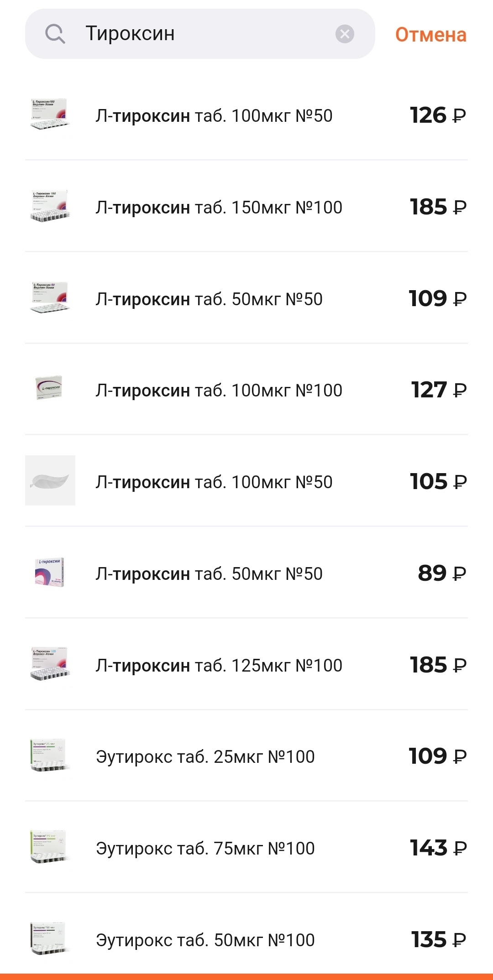Tap the 127 ₽ price
The image size is (493, 980).
[x=438, y=390]
